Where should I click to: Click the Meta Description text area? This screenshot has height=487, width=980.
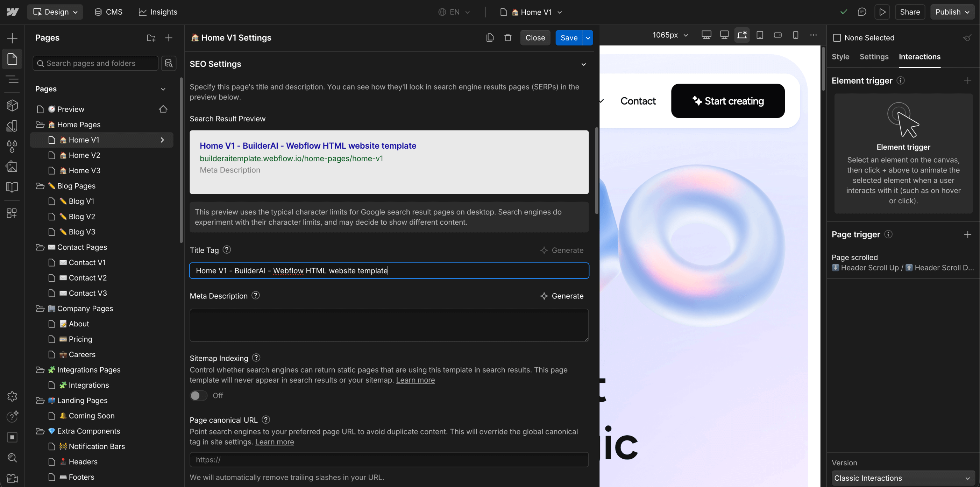[x=389, y=325]
